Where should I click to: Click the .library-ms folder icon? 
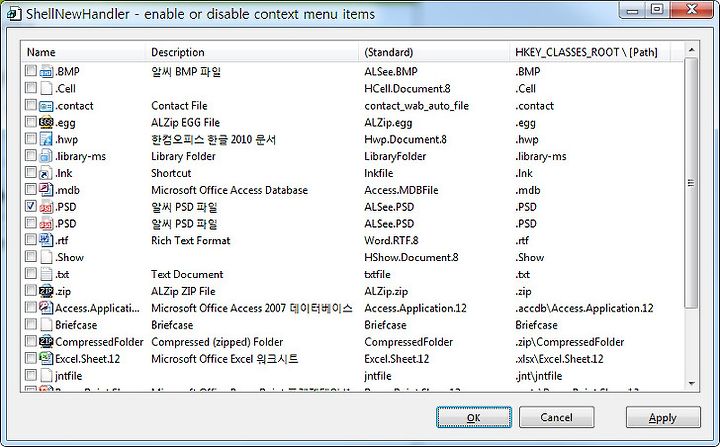pyautogui.click(x=46, y=156)
